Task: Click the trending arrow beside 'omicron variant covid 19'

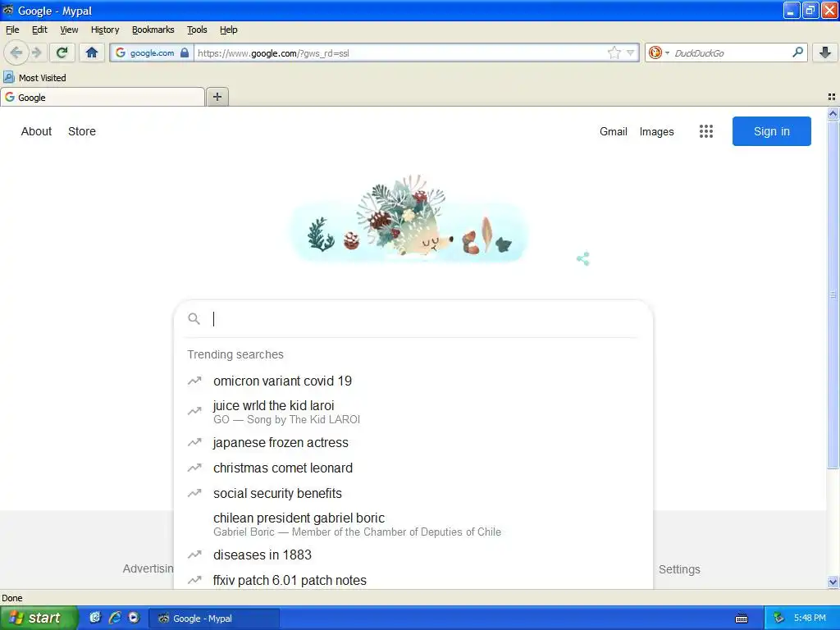Action: pyautogui.click(x=194, y=381)
